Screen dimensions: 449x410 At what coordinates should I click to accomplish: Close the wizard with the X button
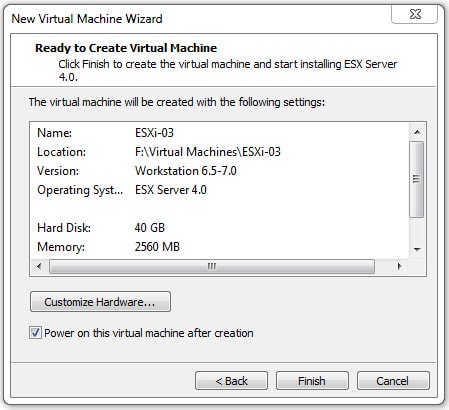(415, 14)
